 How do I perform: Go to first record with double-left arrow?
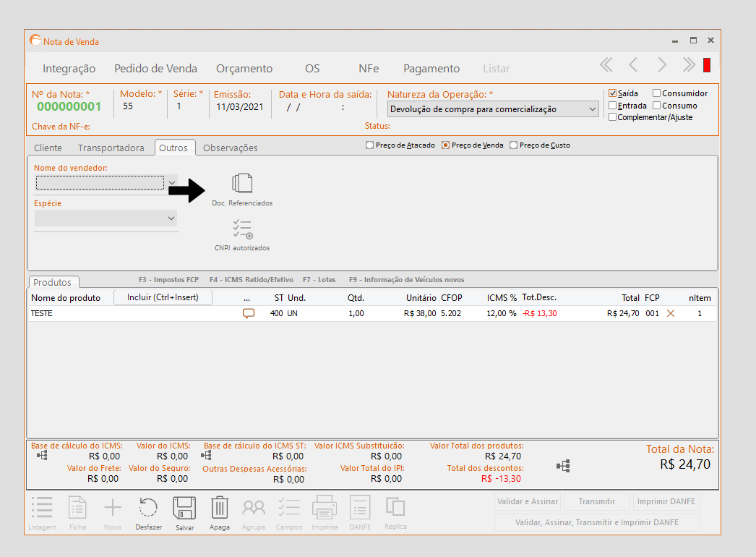click(x=606, y=64)
